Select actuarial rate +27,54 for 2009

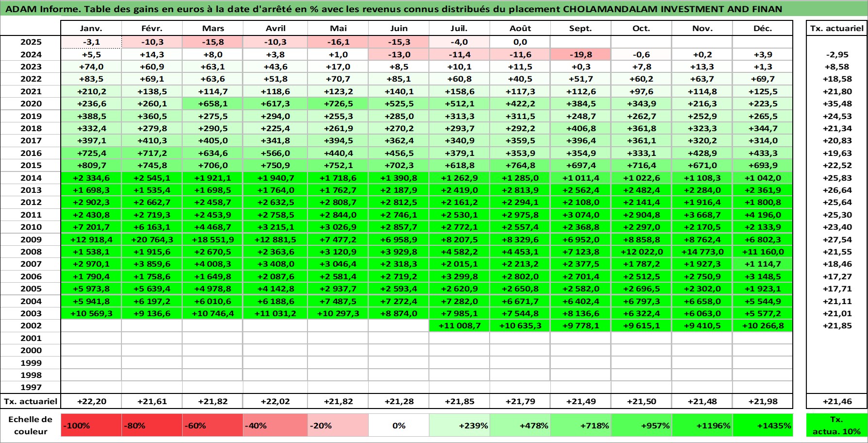coord(837,239)
